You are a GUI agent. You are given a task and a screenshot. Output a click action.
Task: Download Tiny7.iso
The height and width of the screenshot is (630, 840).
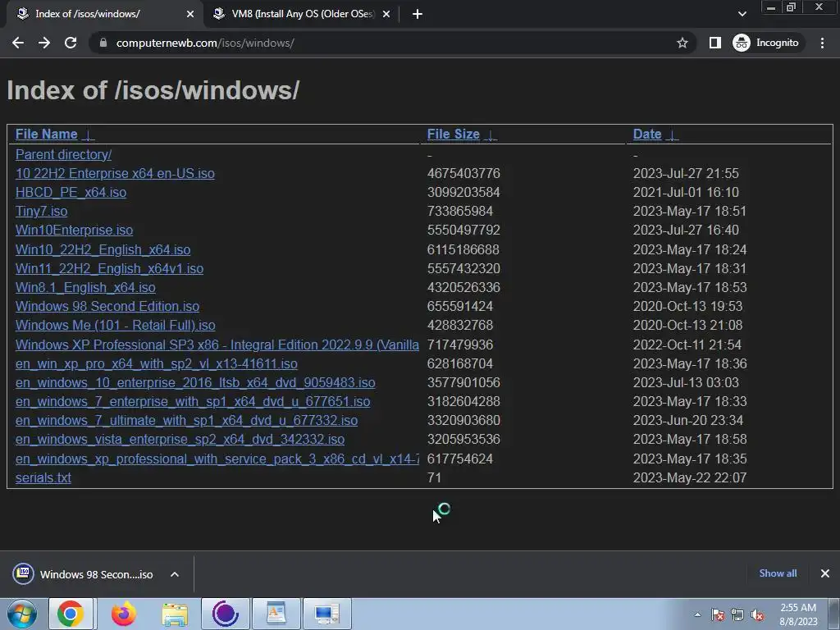[41, 211]
